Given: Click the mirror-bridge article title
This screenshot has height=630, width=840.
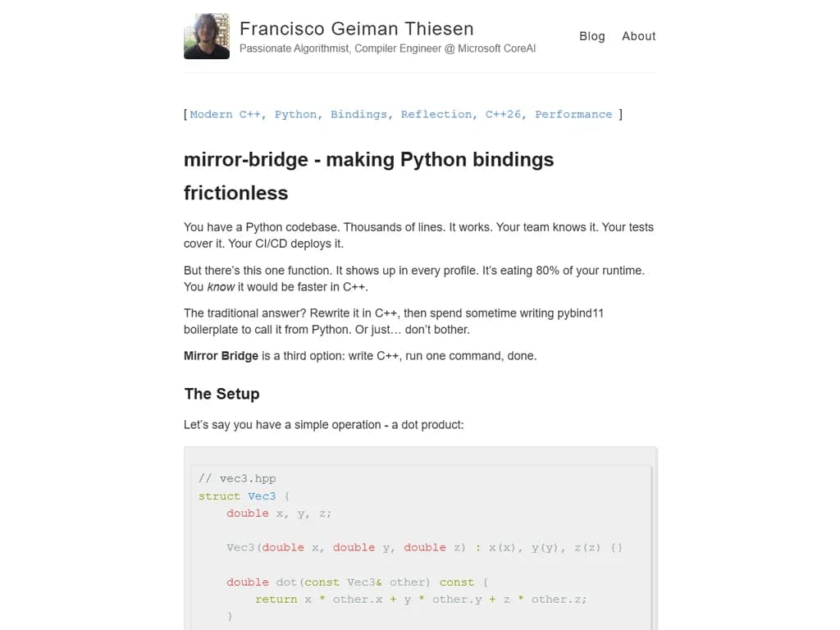Looking at the screenshot, I should point(367,159).
